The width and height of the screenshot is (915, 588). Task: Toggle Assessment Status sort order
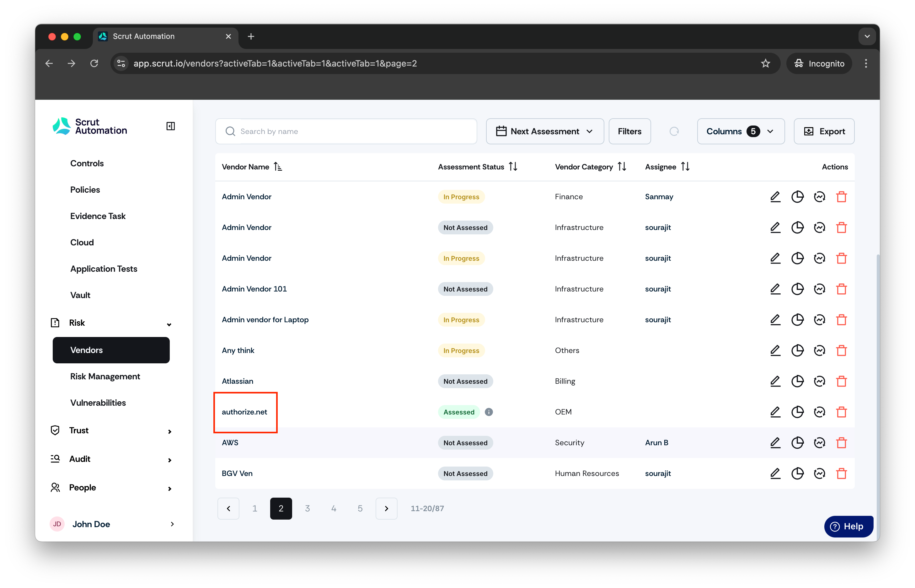point(513,167)
